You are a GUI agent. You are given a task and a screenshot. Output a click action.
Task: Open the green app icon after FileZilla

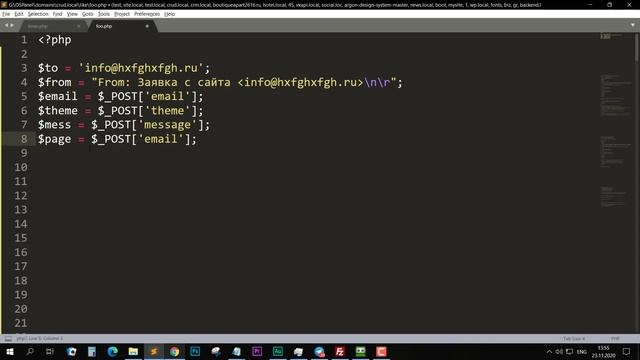(x=360, y=351)
